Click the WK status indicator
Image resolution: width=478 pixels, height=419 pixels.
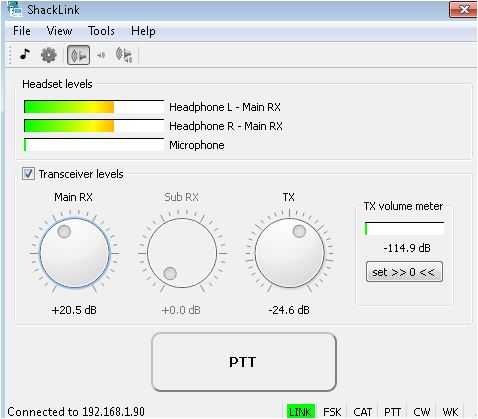450,412
